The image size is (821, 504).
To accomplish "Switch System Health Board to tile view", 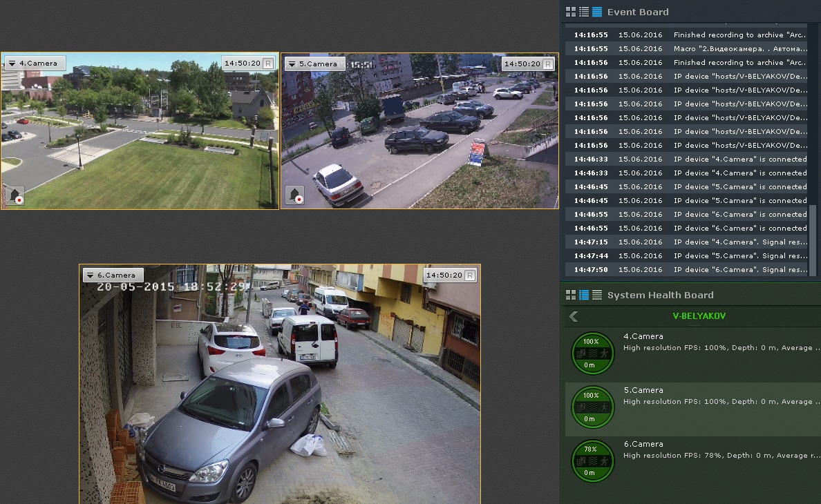I will [571, 295].
